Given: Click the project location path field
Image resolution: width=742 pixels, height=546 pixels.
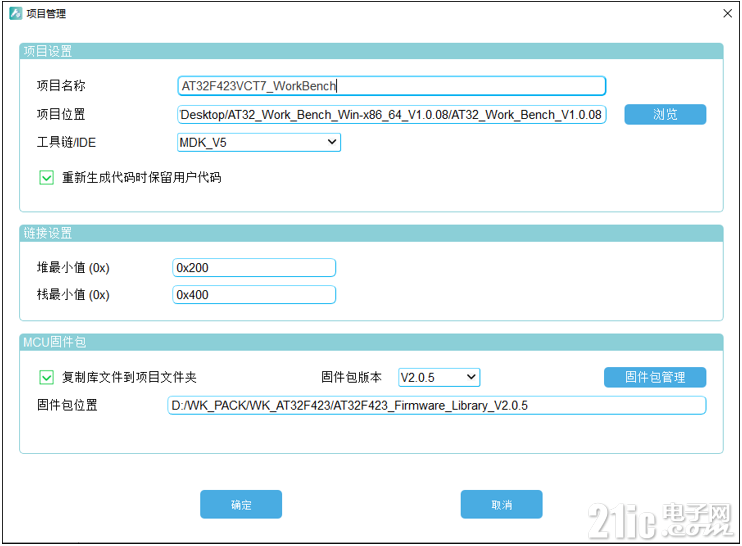Looking at the screenshot, I should (391, 114).
